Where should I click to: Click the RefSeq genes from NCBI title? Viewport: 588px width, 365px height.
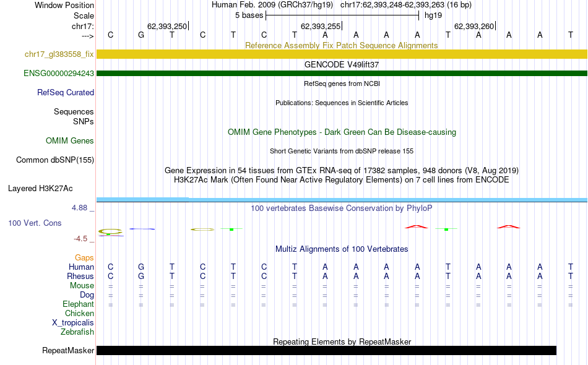(342, 84)
